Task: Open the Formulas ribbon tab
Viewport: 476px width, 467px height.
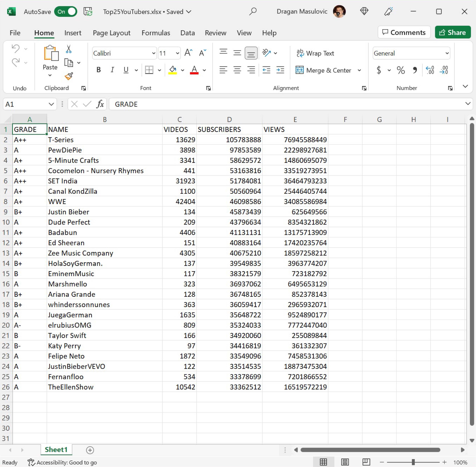Action: 156,33
